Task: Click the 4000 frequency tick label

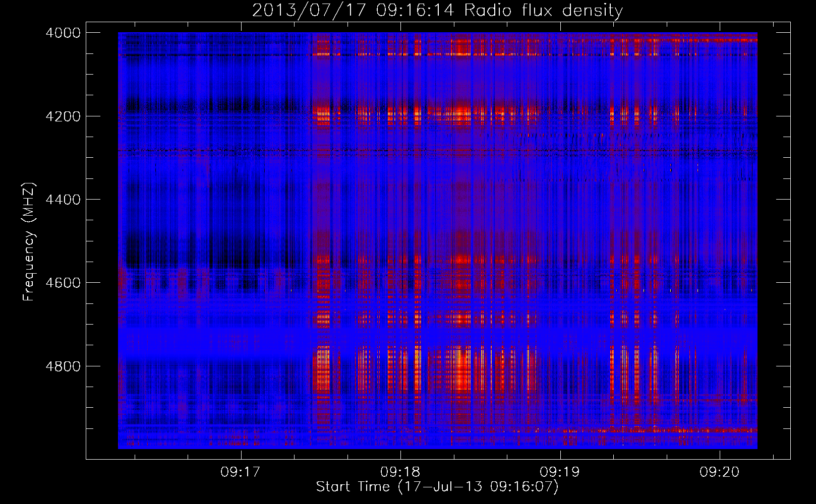Action: 63,33
